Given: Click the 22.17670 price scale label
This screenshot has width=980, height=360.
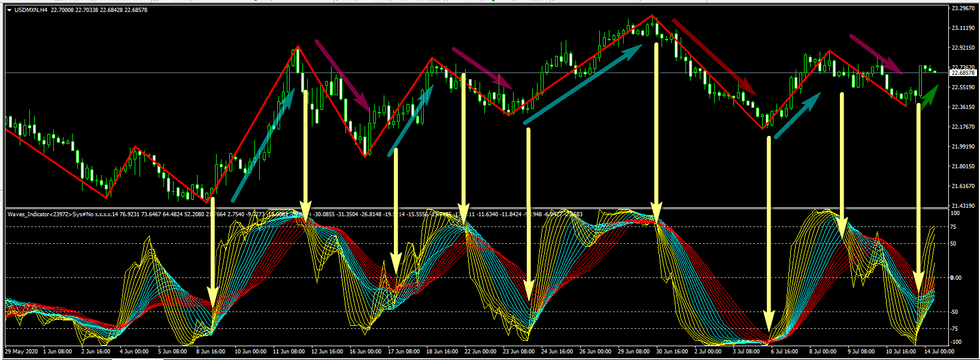Looking at the screenshot, I should tap(963, 127).
